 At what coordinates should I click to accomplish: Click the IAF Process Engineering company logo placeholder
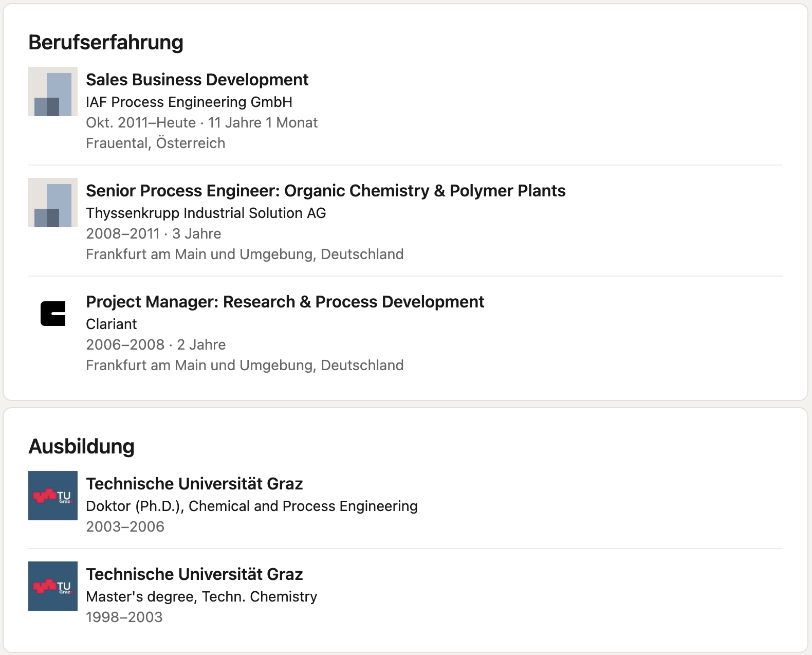click(x=53, y=92)
